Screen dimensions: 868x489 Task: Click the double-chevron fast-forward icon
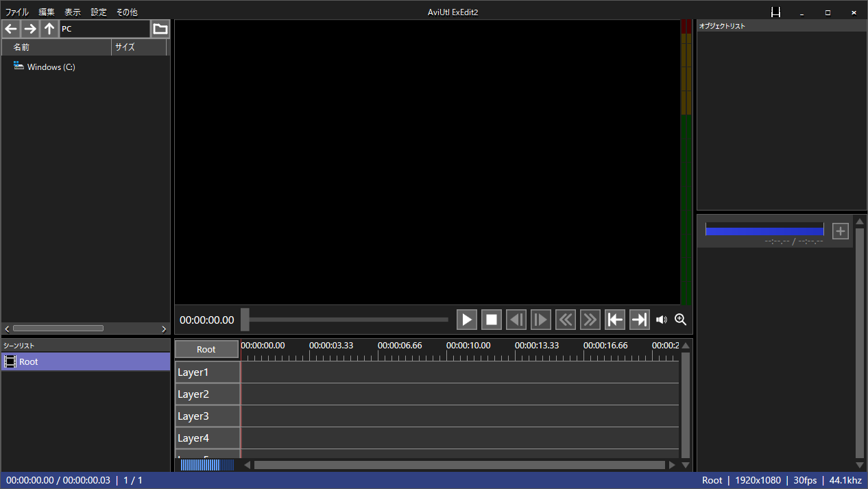590,320
